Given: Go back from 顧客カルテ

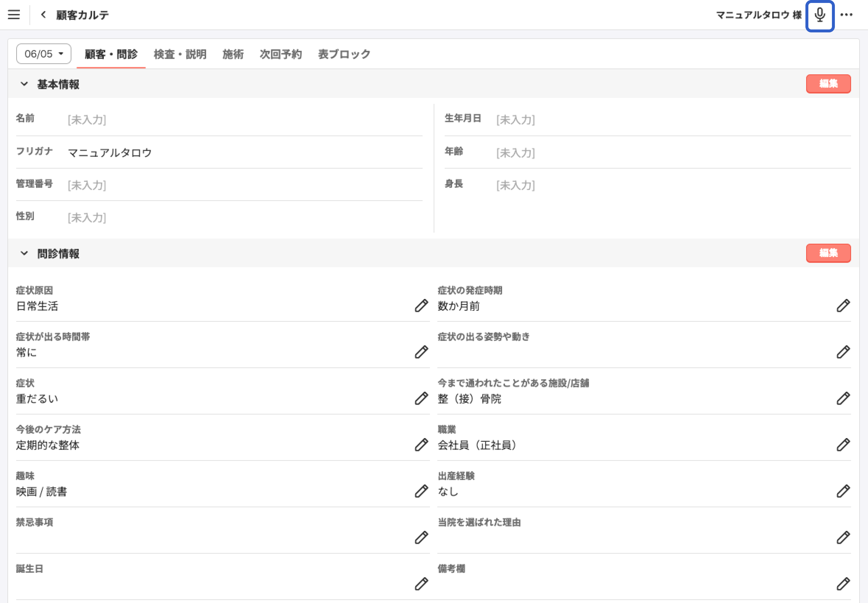Looking at the screenshot, I should 43,15.
